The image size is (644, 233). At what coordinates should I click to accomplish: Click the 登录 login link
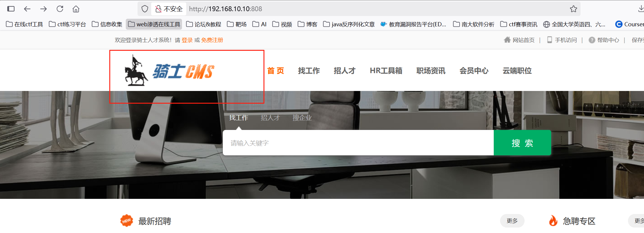pyautogui.click(x=187, y=40)
